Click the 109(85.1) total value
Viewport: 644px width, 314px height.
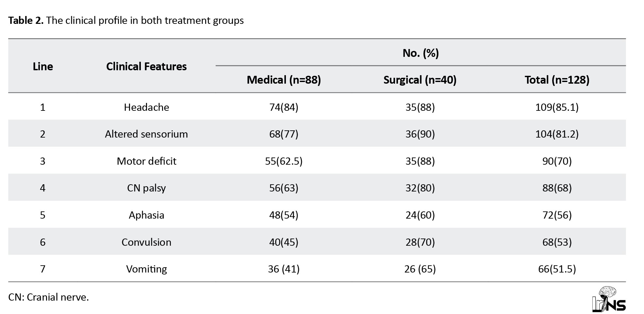(x=557, y=107)
